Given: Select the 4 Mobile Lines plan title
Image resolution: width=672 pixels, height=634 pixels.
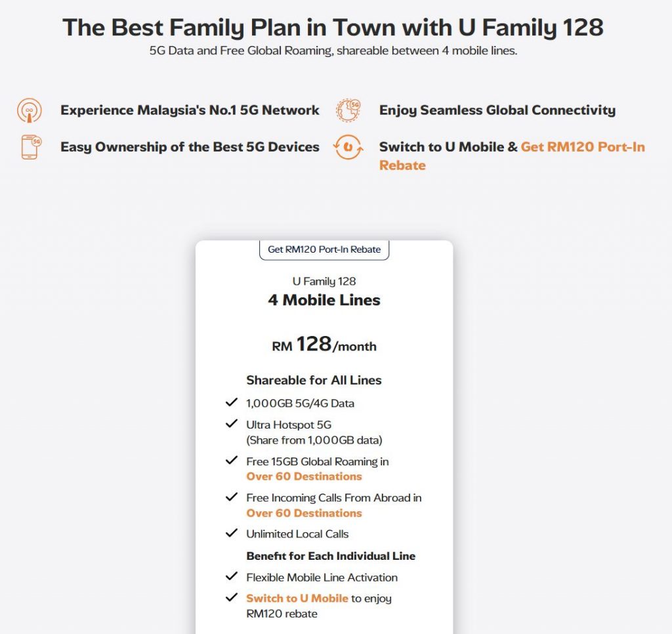Looking at the screenshot, I should coord(324,301).
